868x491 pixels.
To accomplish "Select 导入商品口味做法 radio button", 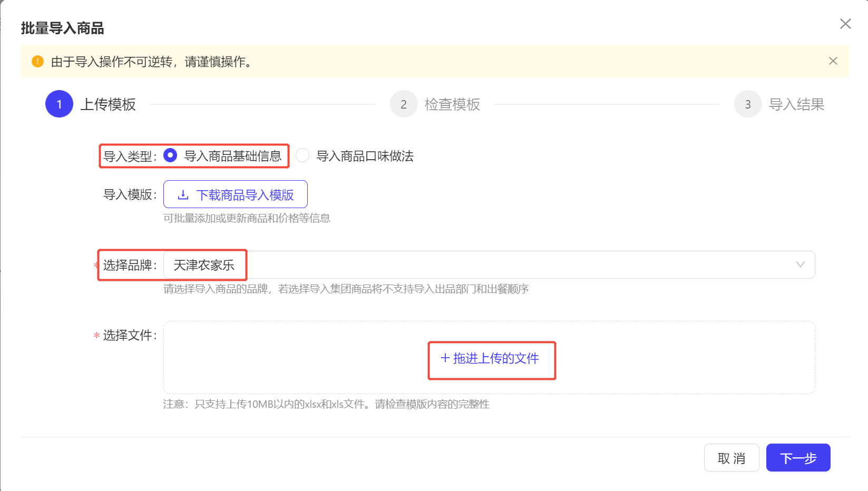I will pyautogui.click(x=303, y=155).
